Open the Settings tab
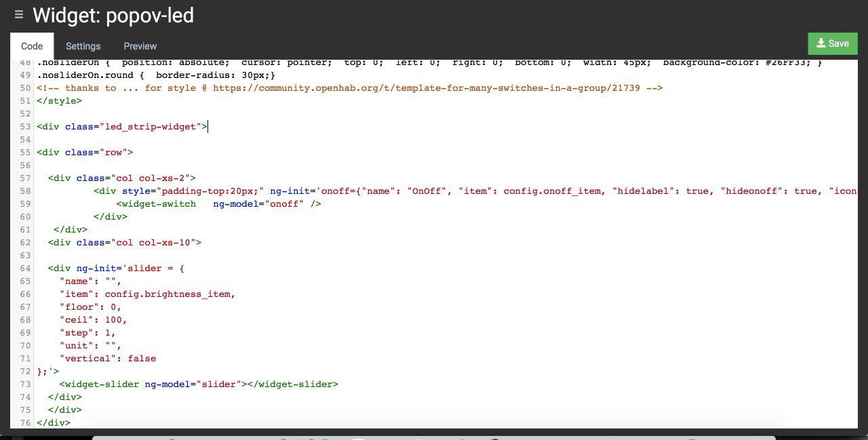 click(x=83, y=46)
